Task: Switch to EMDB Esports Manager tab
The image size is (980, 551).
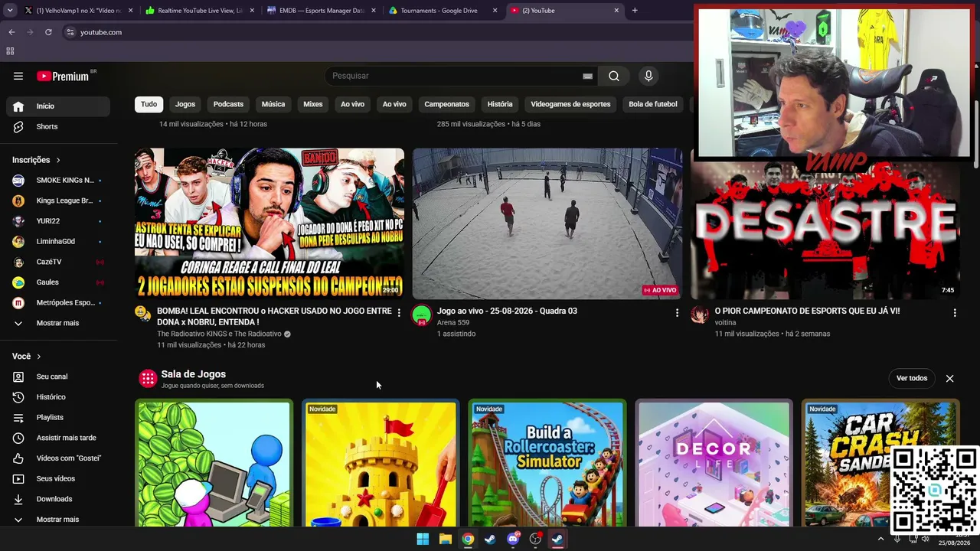Action: pyautogui.click(x=322, y=11)
